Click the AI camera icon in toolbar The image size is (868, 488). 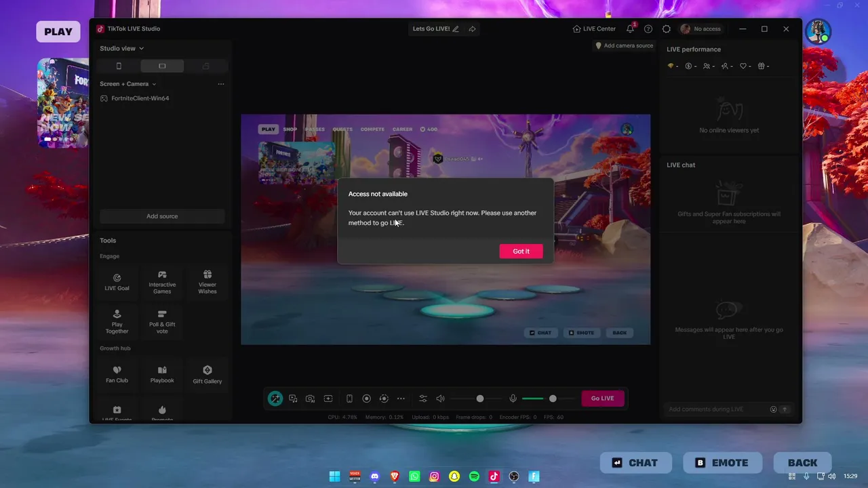(310, 399)
